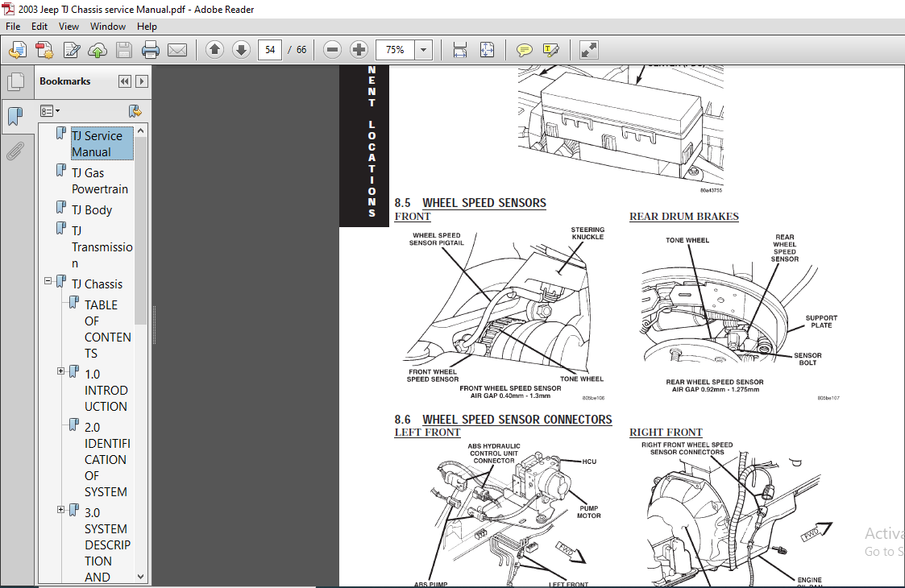Screen dimensions: 905x588
Task: Click the Save file floppy icon
Action: tap(124, 50)
